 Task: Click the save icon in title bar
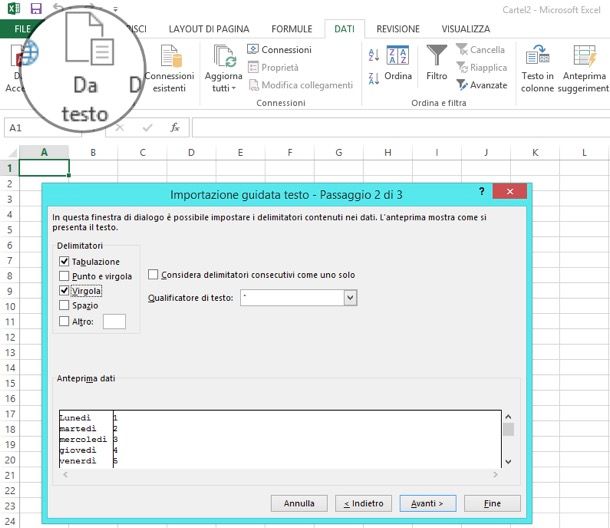36,8
